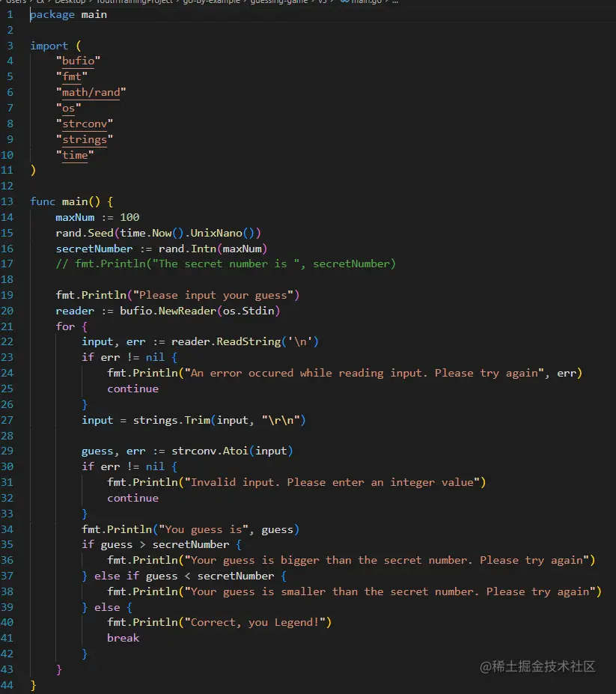Viewport: 616px width, 694px height.
Task: Click the 'for' keyword on line 21
Action: [65, 326]
